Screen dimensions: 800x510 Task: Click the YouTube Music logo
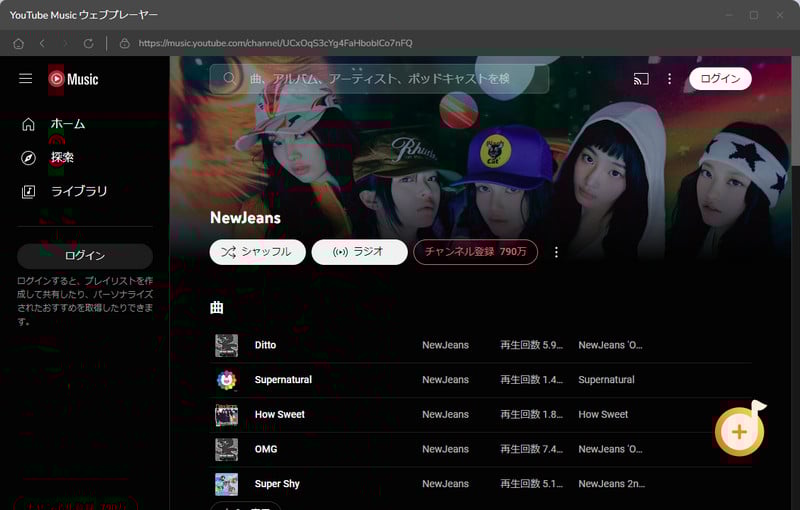[x=73, y=79]
